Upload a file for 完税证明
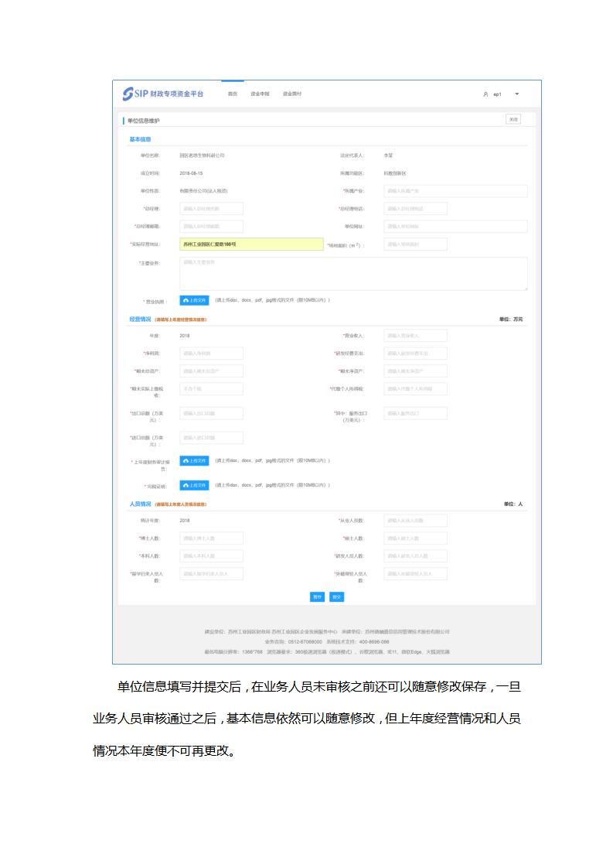This screenshot has width=613, height=868. pyautogui.click(x=194, y=485)
